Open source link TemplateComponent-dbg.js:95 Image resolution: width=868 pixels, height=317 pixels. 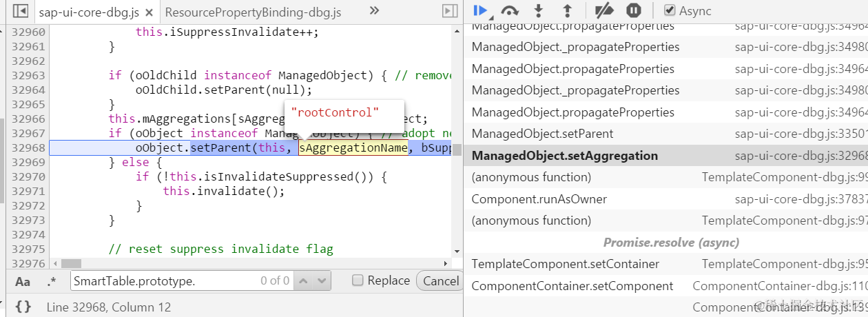tap(785, 264)
